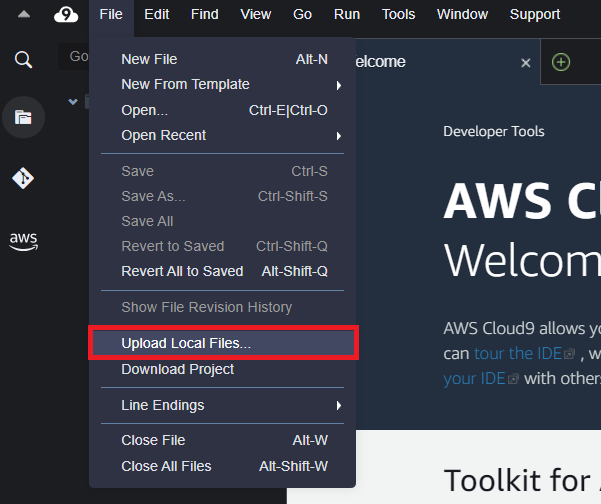This screenshot has width=601, height=504.
Task: Open the File menu
Action: click(111, 15)
